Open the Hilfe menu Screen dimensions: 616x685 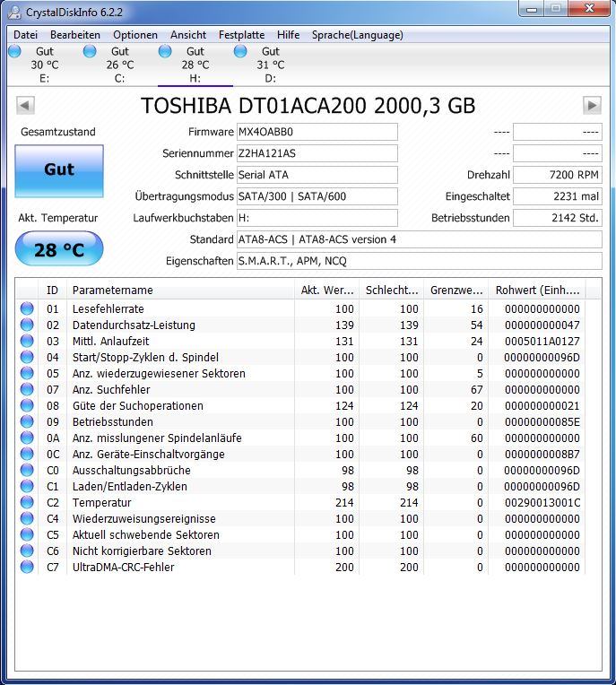(289, 35)
